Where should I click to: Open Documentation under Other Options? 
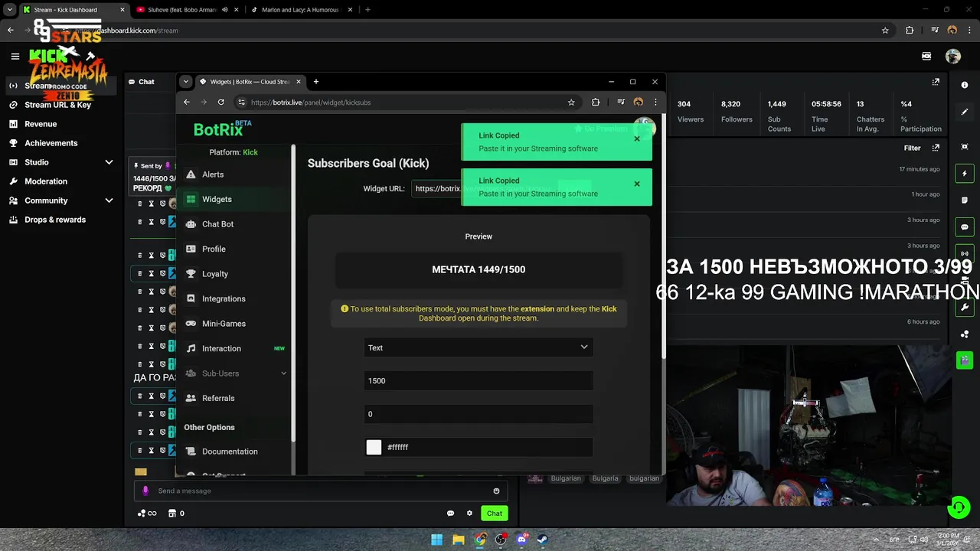234,452
